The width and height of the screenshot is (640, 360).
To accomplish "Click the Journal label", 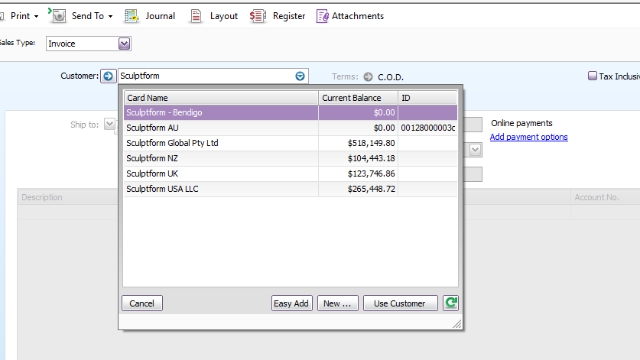I will pyautogui.click(x=160, y=16).
